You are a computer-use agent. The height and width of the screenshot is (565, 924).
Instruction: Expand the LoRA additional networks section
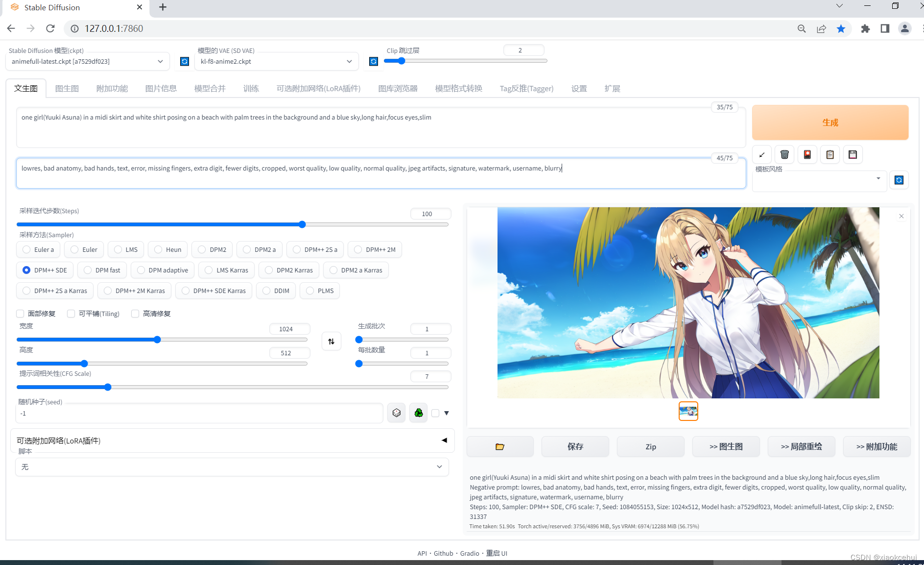232,441
